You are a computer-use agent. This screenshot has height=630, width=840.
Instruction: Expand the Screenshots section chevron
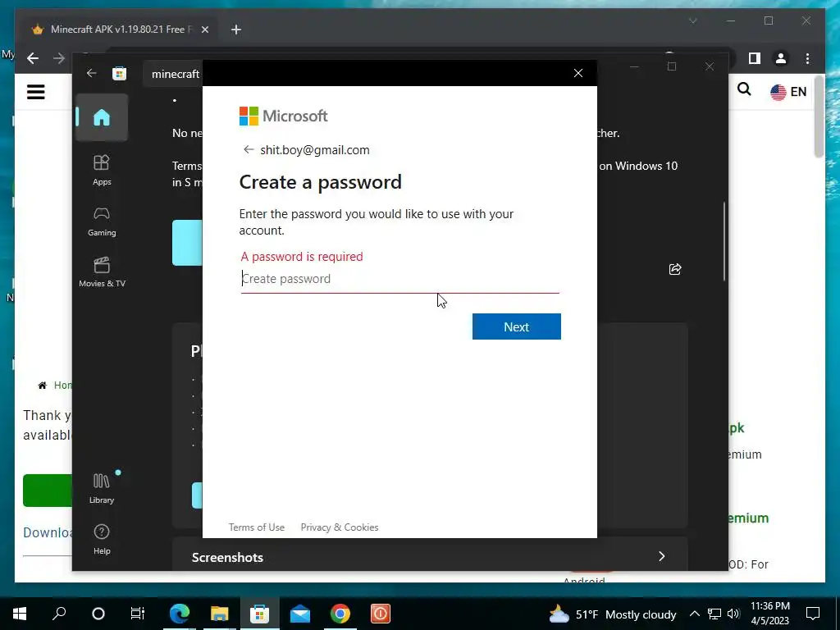point(662,557)
